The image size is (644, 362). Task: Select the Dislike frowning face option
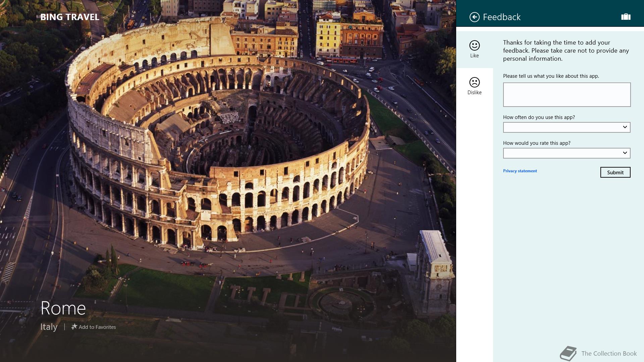474,86
